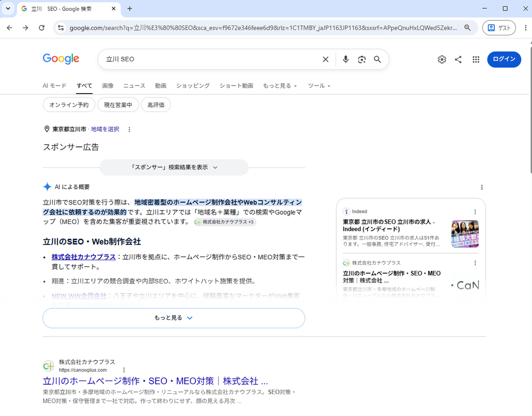Click the ログイン button
Screen dimensions: 532x416
tap(504, 59)
